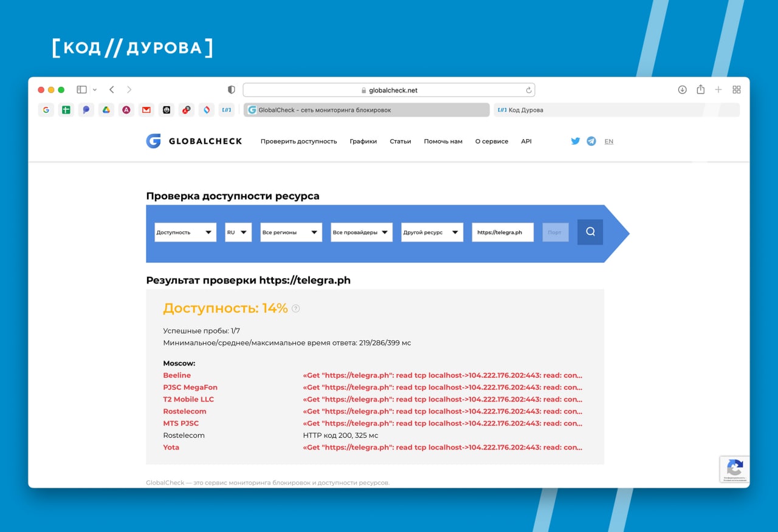The image size is (778, 532).
Task: Open the red-and-blue droplet pinned tab
Action: coord(207,110)
